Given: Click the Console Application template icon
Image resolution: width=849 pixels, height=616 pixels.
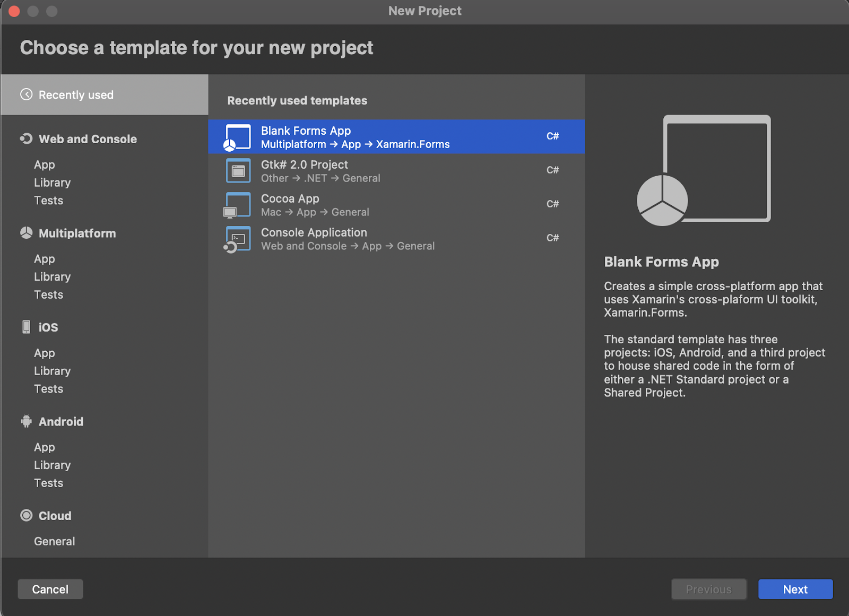Looking at the screenshot, I should pos(237,239).
